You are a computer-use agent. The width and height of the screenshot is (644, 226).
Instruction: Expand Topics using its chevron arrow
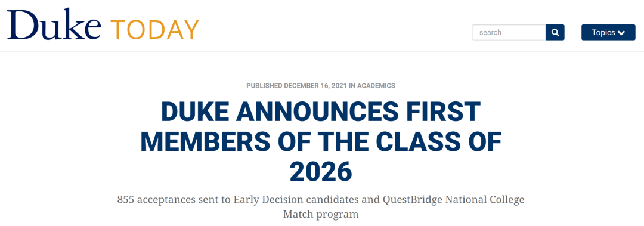[621, 33]
